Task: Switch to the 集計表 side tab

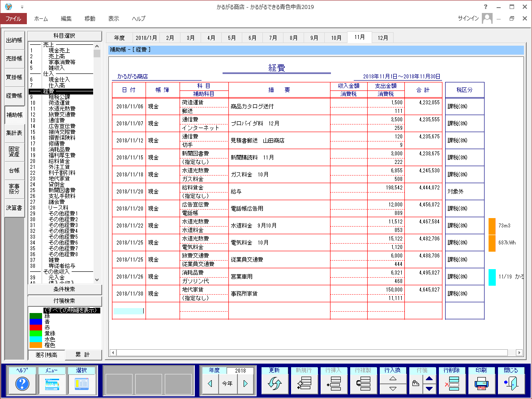Action: coord(14,133)
